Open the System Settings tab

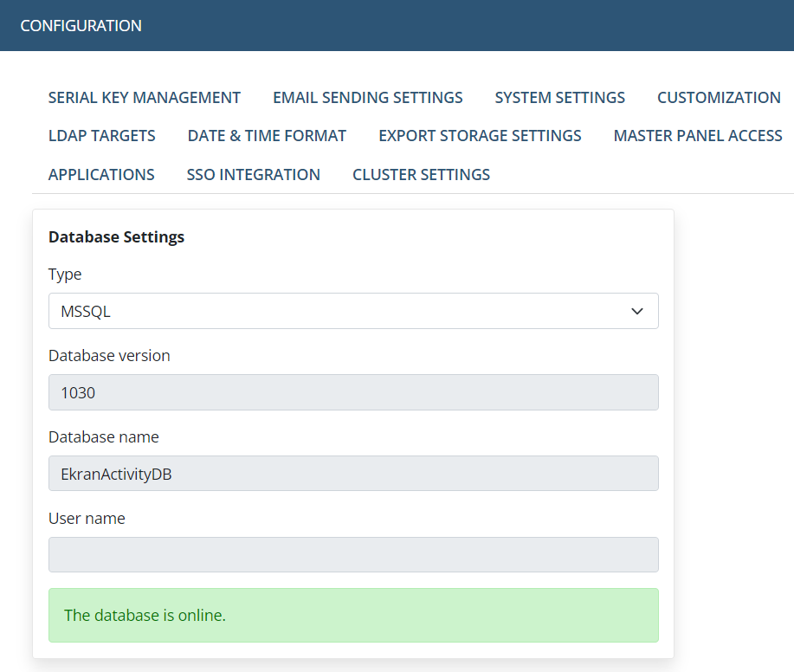coord(560,97)
